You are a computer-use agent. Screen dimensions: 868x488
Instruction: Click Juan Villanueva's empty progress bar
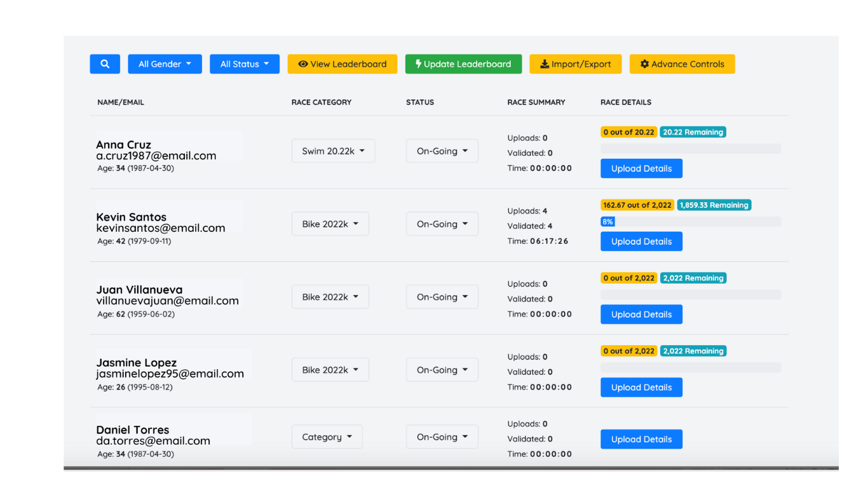[x=691, y=295]
